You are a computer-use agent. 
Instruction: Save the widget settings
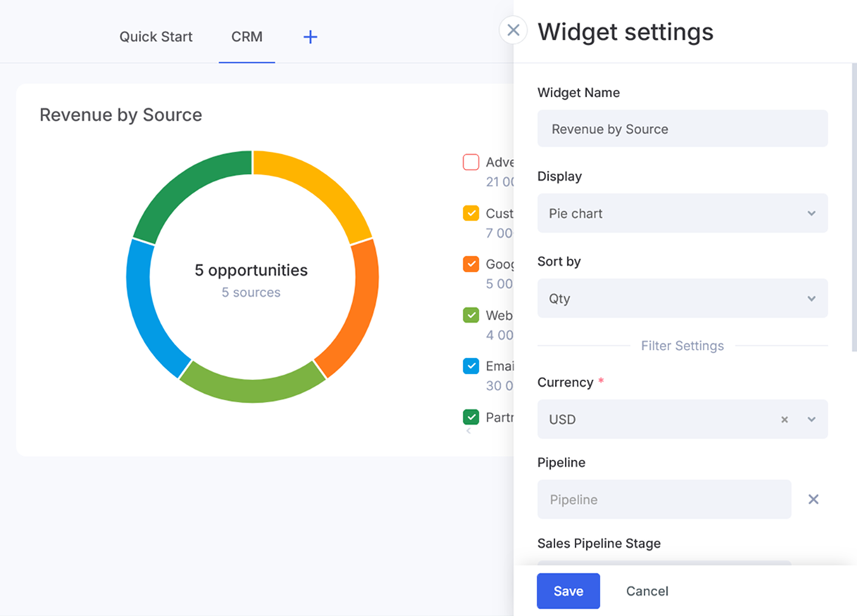(568, 591)
